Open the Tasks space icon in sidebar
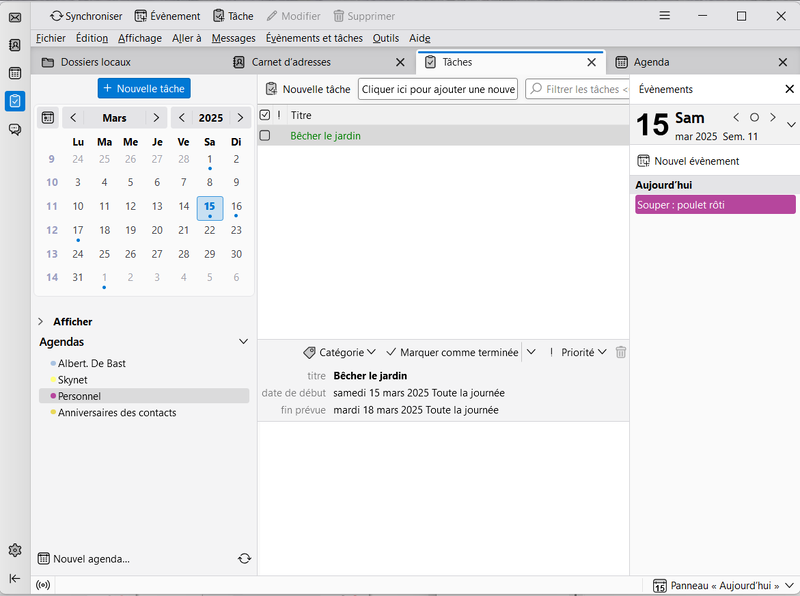 [x=15, y=101]
